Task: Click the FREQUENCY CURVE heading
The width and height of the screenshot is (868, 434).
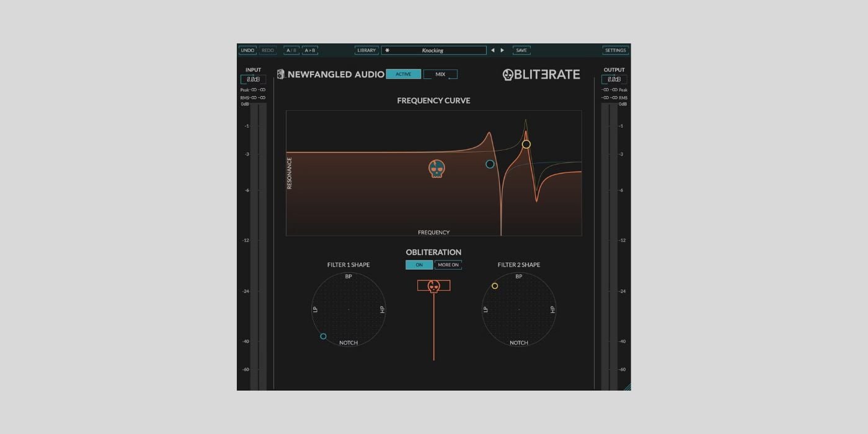Action: pyautogui.click(x=434, y=100)
